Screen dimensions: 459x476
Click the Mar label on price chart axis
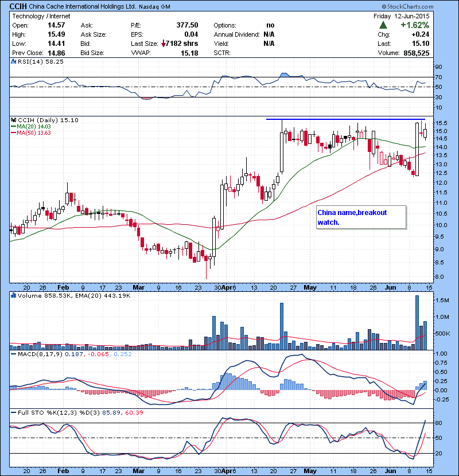tap(138, 287)
